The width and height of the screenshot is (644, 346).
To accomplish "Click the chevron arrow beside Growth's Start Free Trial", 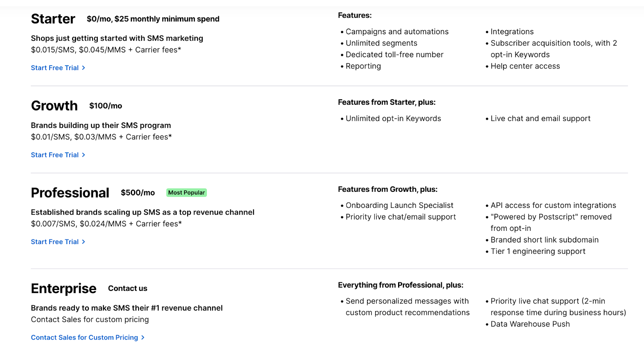I will coord(84,155).
